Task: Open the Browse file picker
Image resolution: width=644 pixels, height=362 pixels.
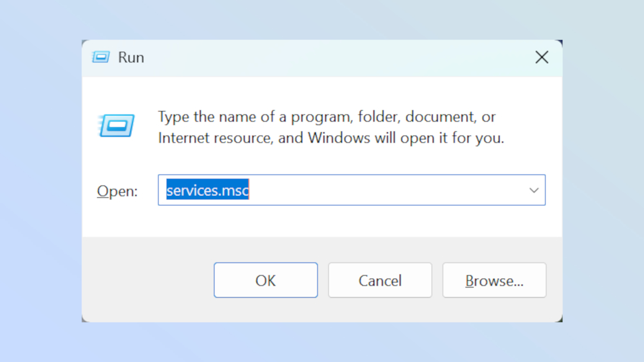Action: point(494,280)
